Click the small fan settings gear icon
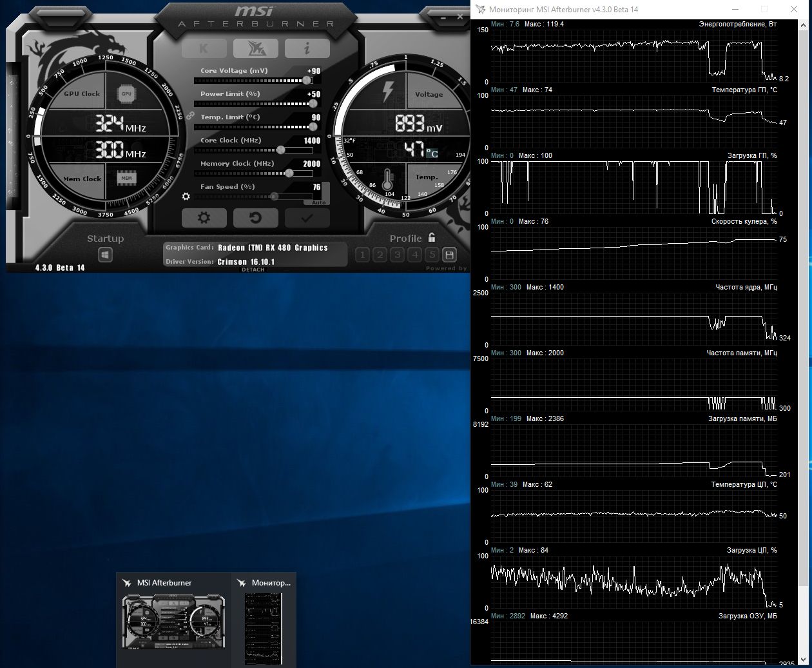Image resolution: width=812 pixels, height=668 pixels. (186, 197)
